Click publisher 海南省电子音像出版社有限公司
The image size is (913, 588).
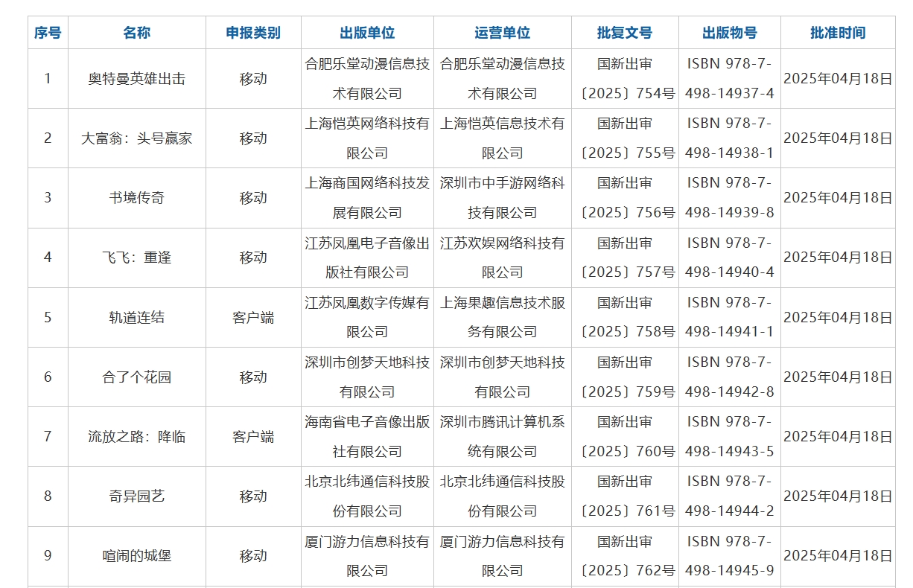point(367,437)
